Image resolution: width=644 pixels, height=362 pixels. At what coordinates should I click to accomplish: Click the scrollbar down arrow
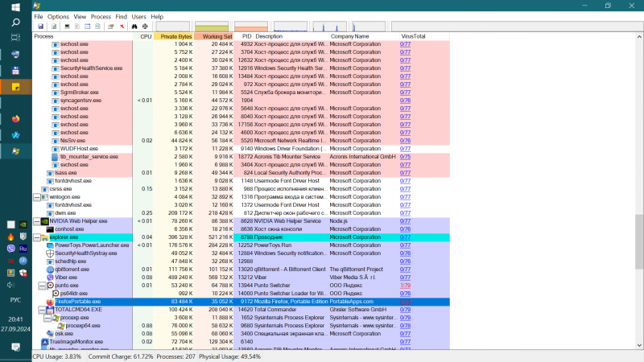[639, 346]
